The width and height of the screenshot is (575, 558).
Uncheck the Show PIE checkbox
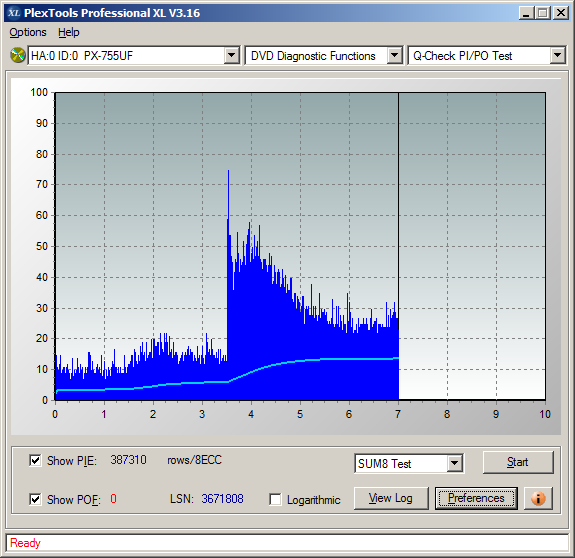pyautogui.click(x=35, y=460)
